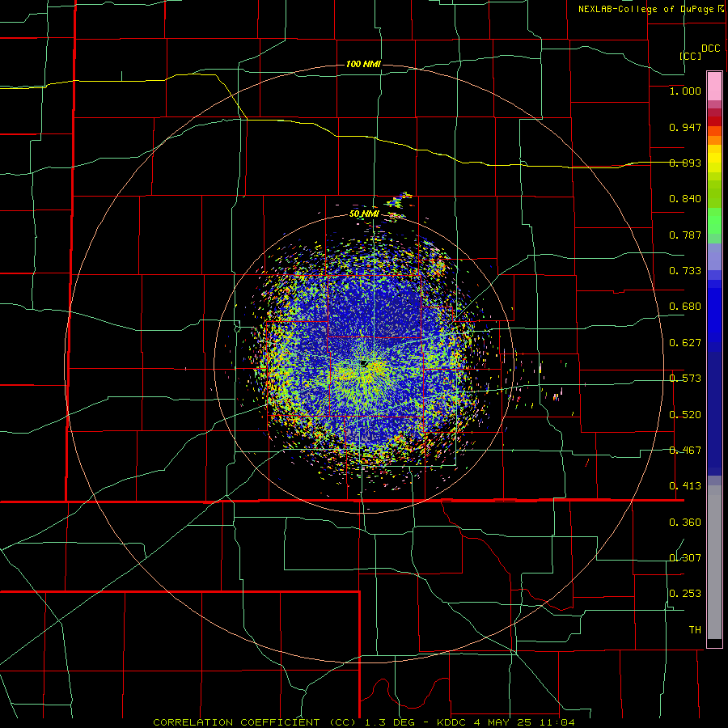The height and width of the screenshot is (728, 728).
Task: Pick the large gray section of color scale
Action: (714, 562)
